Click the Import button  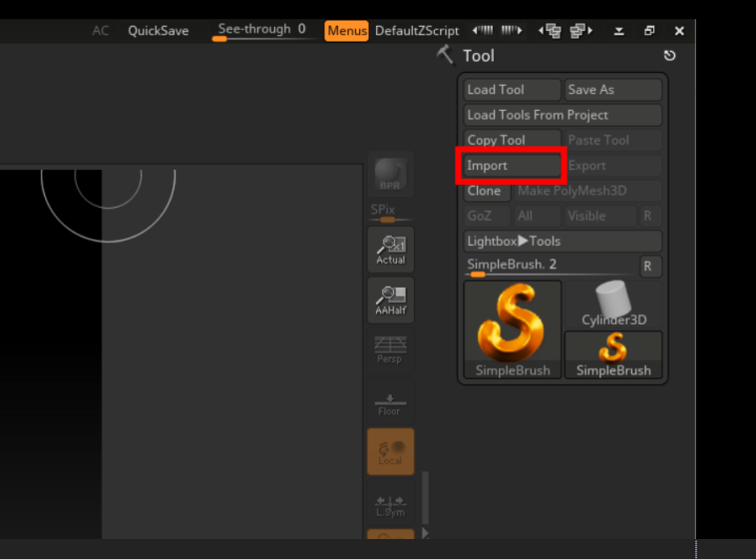pyautogui.click(x=512, y=166)
